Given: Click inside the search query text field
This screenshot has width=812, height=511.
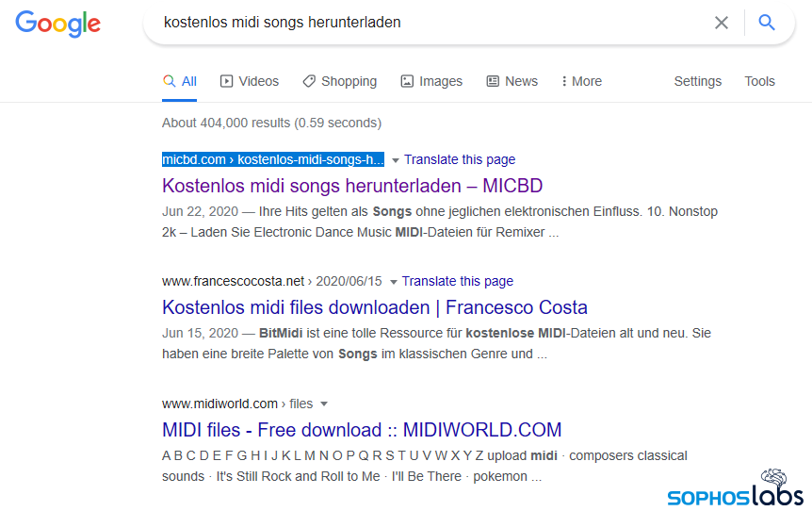Looking at the screenshot, I should 424,23.
